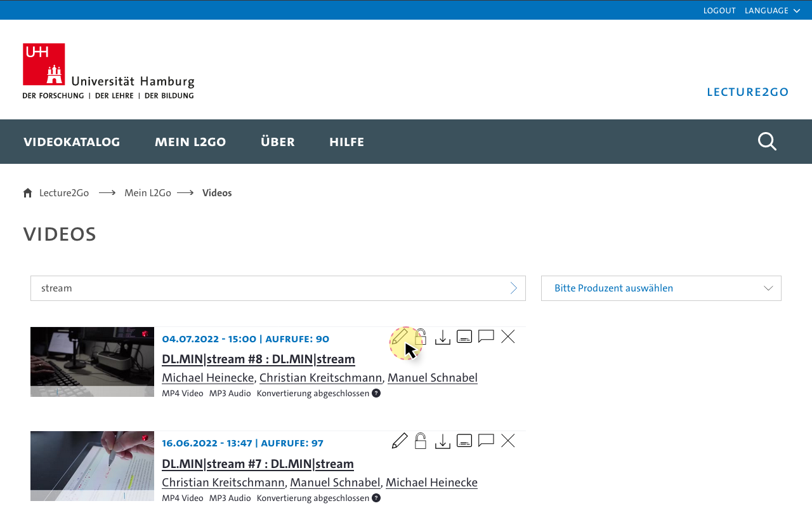Screen dimensions: 812x508
Task: Click "MP3 Audio" under stream #7
Action: tap(230, 498)
